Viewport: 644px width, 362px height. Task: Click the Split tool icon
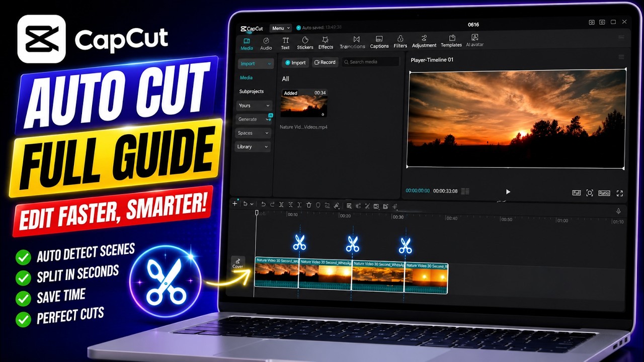(x=281, y=205)
